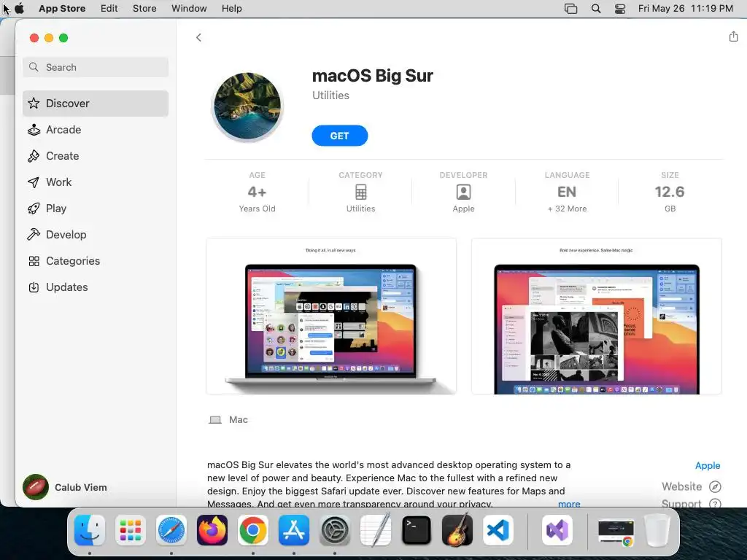Click the Website compass icon
This screenshot has height=560, width=747.
pyautogui.click(x=715, y=486)
